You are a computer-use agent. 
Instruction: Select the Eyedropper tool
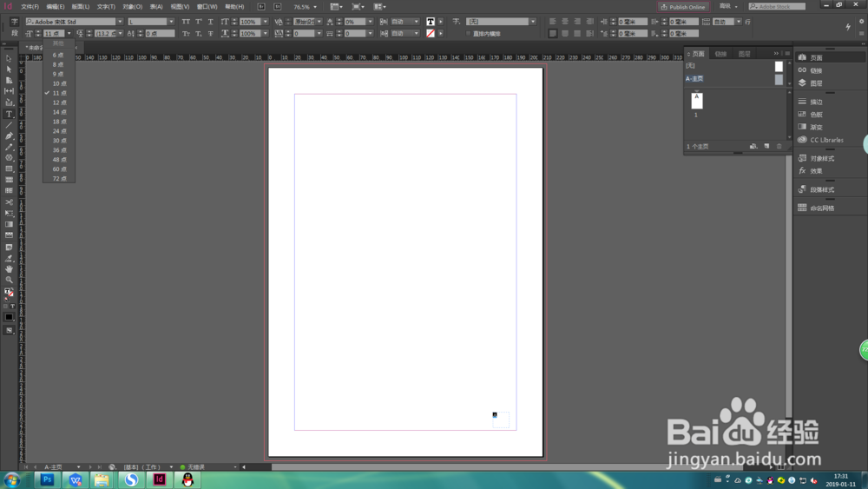pos(9,258)
